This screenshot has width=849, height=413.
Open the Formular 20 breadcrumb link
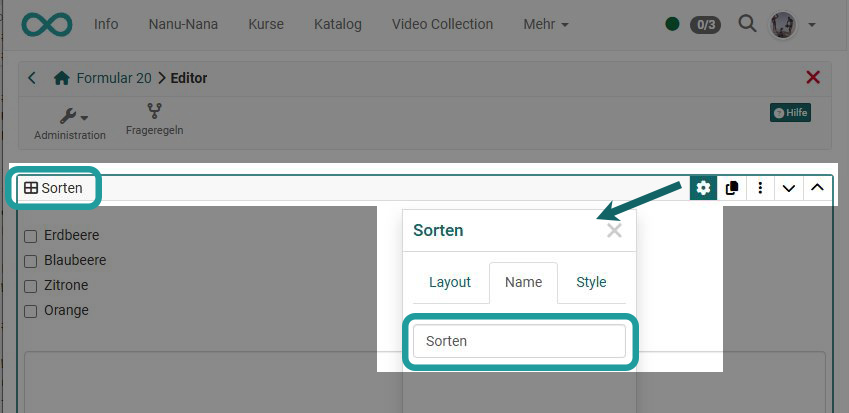114,78
